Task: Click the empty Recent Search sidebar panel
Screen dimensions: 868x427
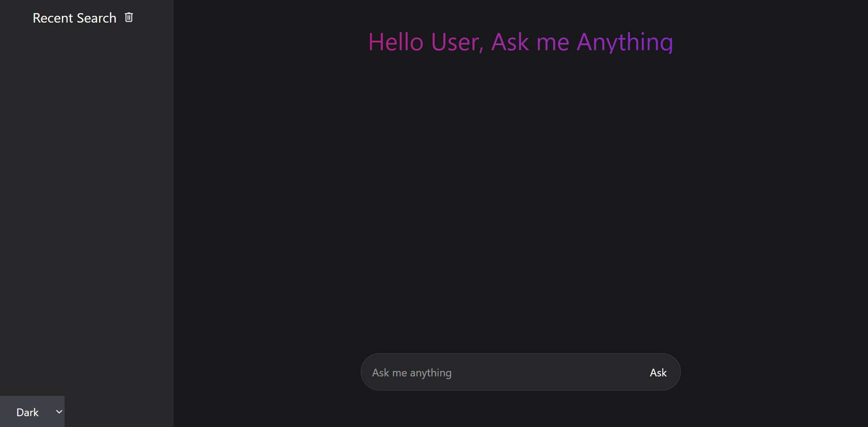Action: coord(86,203)
